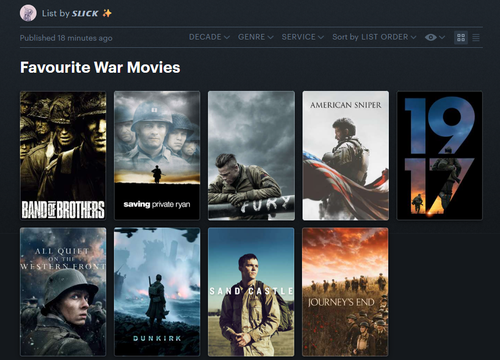The width and height of the screenshot is (500, 360).
Task: Open the Fury poster
Action: (251, 156)
